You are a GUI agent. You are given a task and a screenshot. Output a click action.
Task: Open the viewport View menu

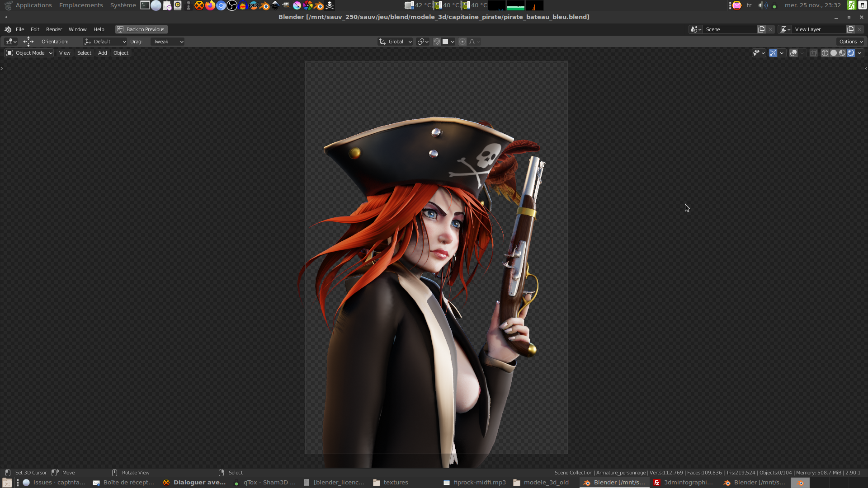tap(65, 53)
